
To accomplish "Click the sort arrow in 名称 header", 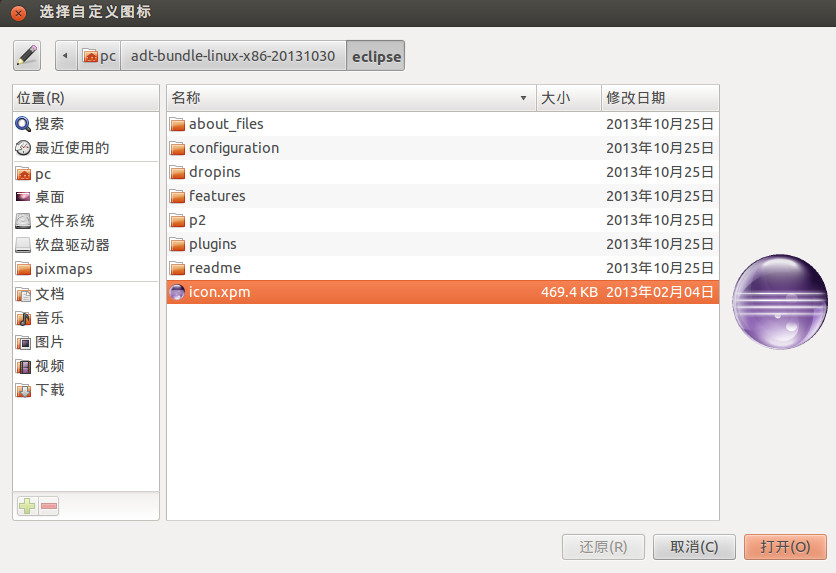I will 524,98.
